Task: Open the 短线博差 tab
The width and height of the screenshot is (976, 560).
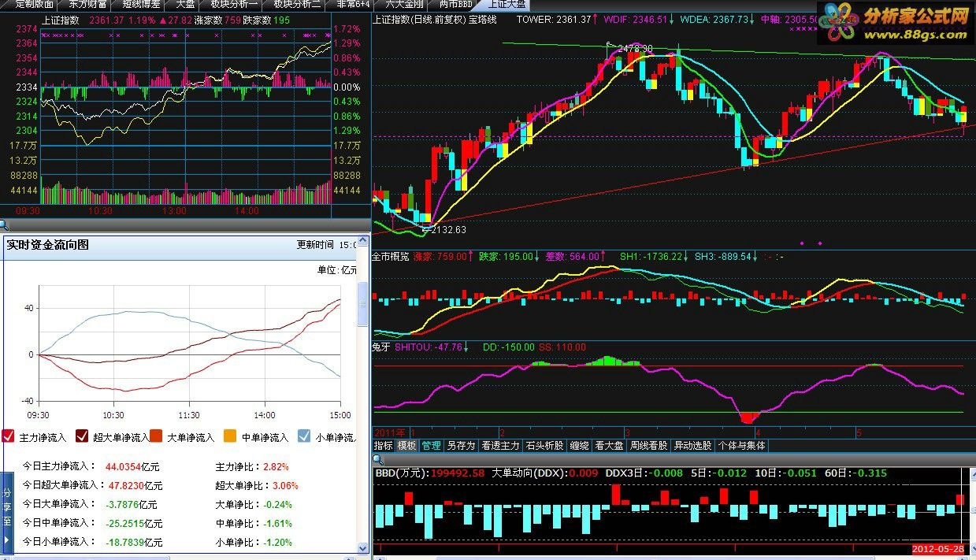Action: click(x=141, y=4)
